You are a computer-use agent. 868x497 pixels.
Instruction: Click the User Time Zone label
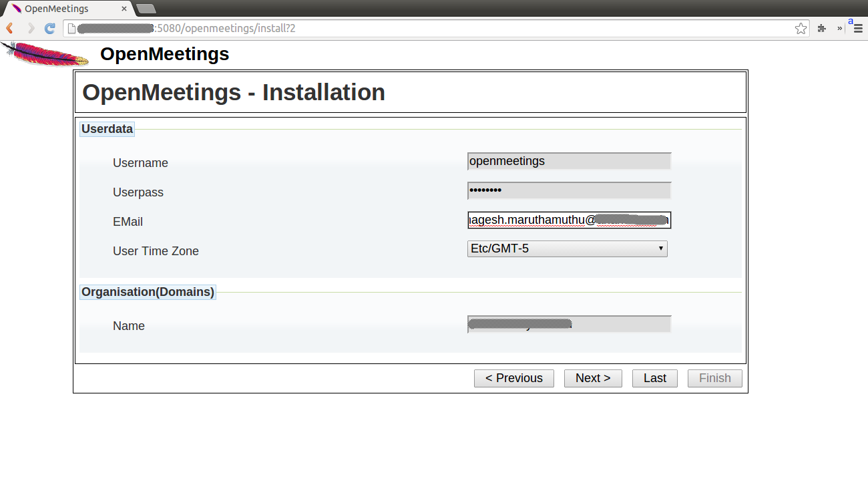[x=156, y=251]
